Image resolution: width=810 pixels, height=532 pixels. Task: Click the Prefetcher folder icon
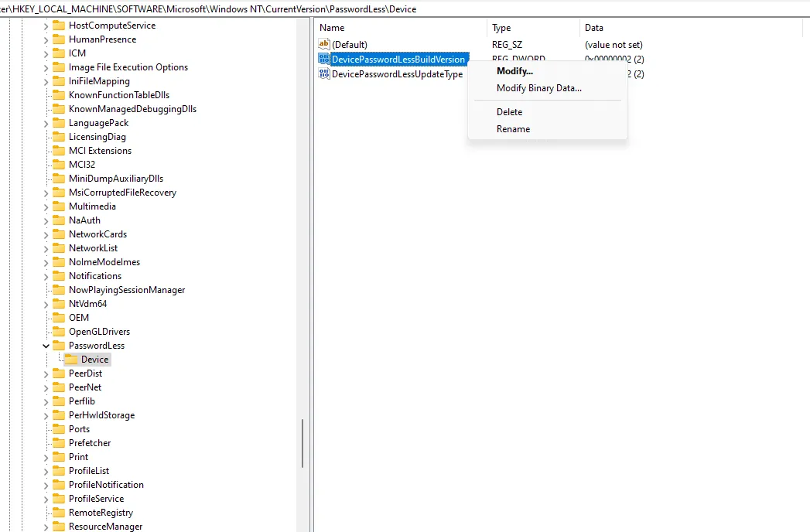click(x=60, y=443)
